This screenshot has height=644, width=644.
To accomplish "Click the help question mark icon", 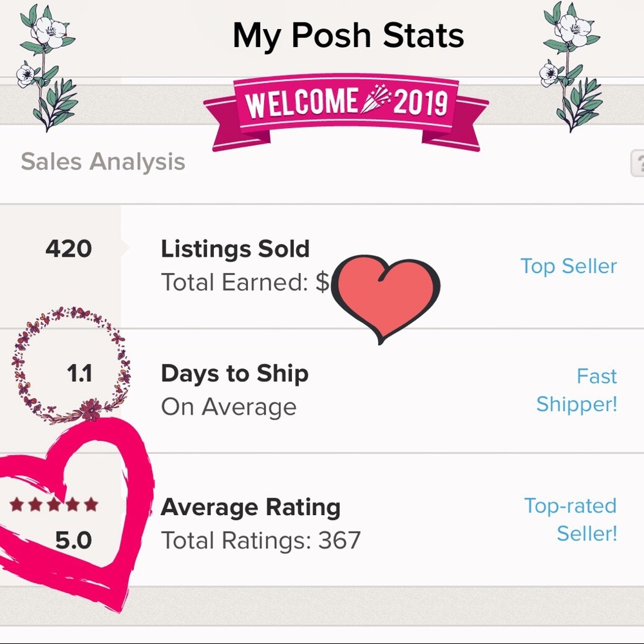I will coord(638,164).
